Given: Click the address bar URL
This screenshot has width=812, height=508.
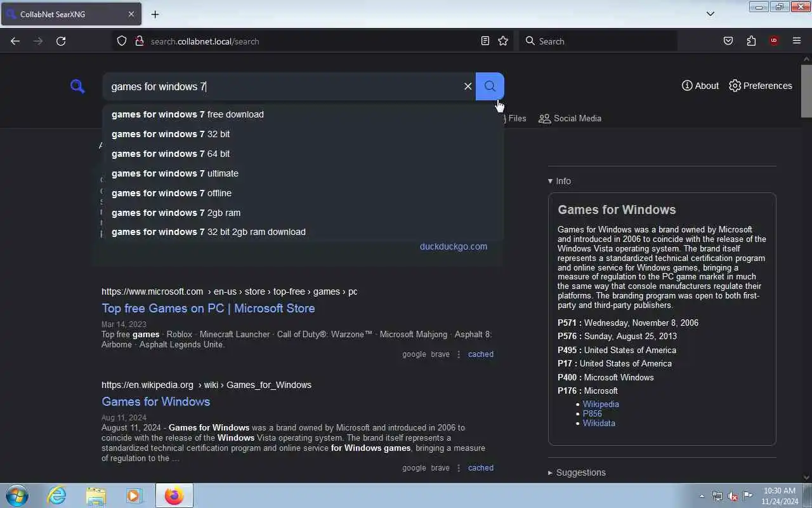Looking at the screenshot, I should click(205, 41).
